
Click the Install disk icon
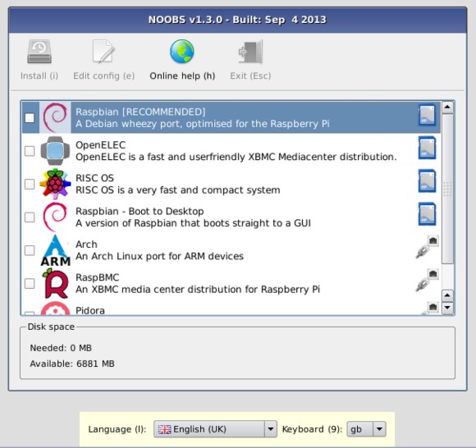point(39,52)
